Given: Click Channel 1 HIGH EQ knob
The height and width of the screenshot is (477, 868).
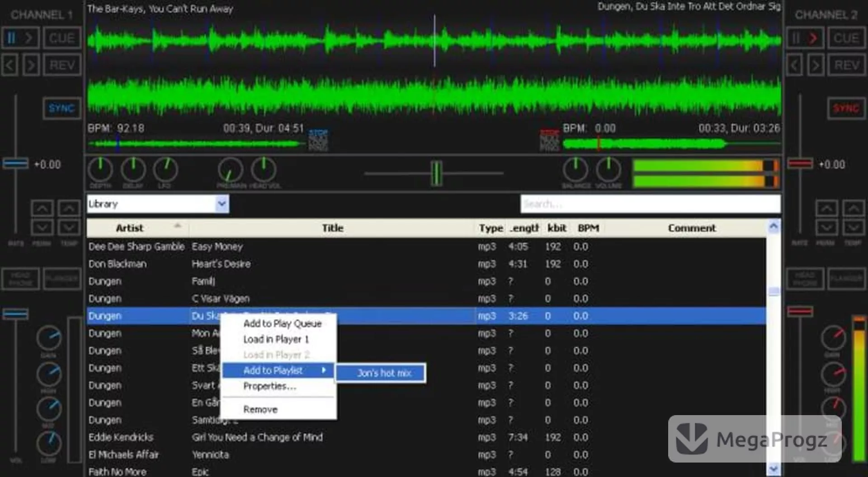Looking at the screenshot, I should click(49, 374).
